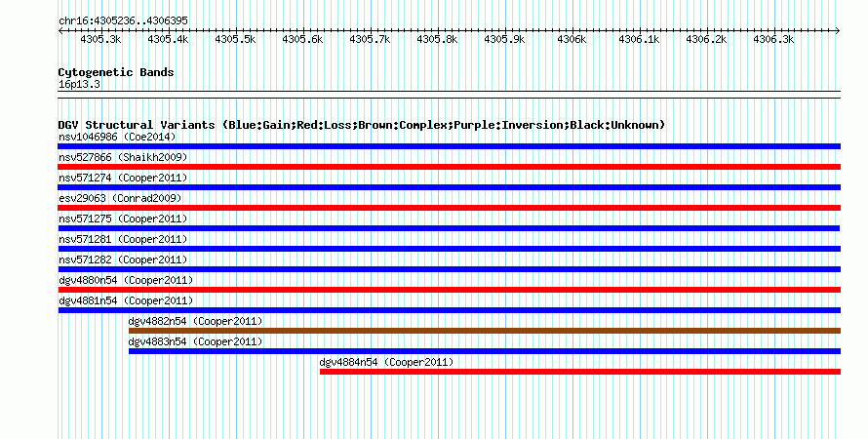
Task: Click the nsv1046986 (Coe2014) label
Action: point(117,137)
